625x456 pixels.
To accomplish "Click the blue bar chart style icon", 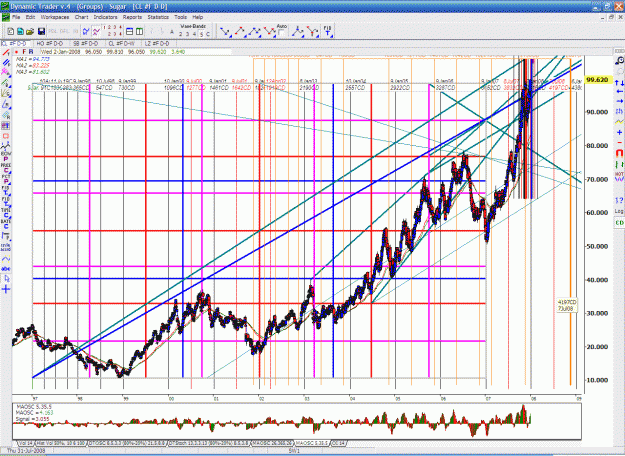I will [86, 32].
